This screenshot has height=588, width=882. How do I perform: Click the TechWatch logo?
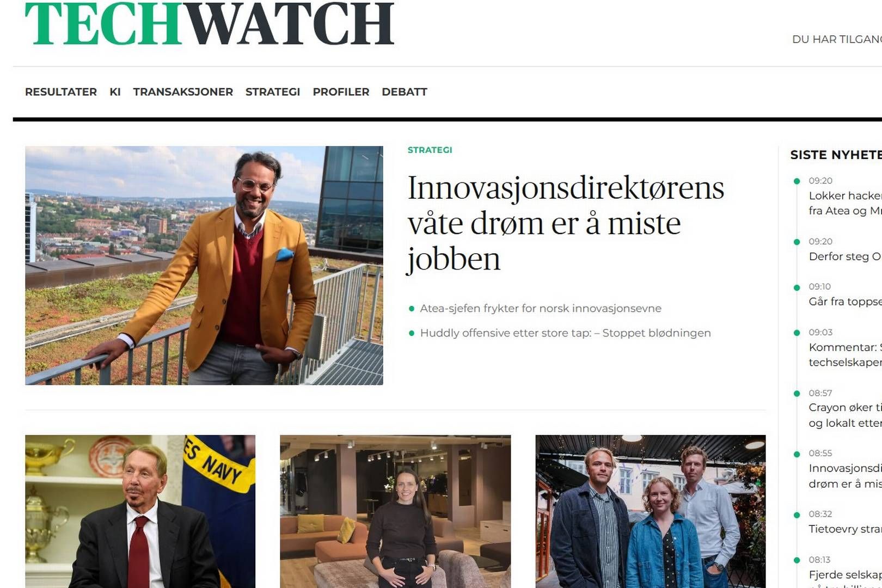(x=210, y=23)
